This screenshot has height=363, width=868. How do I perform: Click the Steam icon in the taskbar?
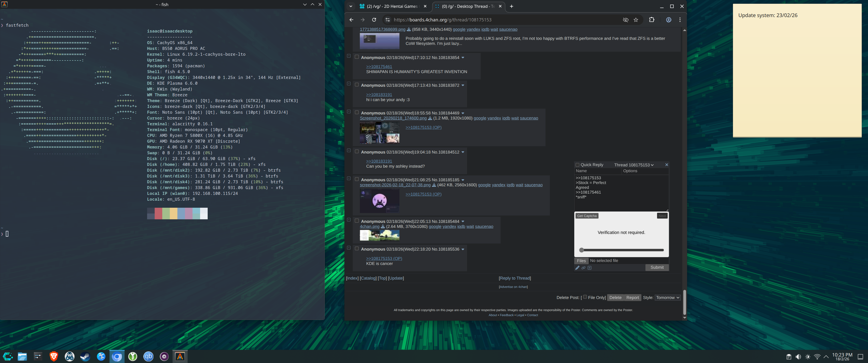tap(85, 356)
